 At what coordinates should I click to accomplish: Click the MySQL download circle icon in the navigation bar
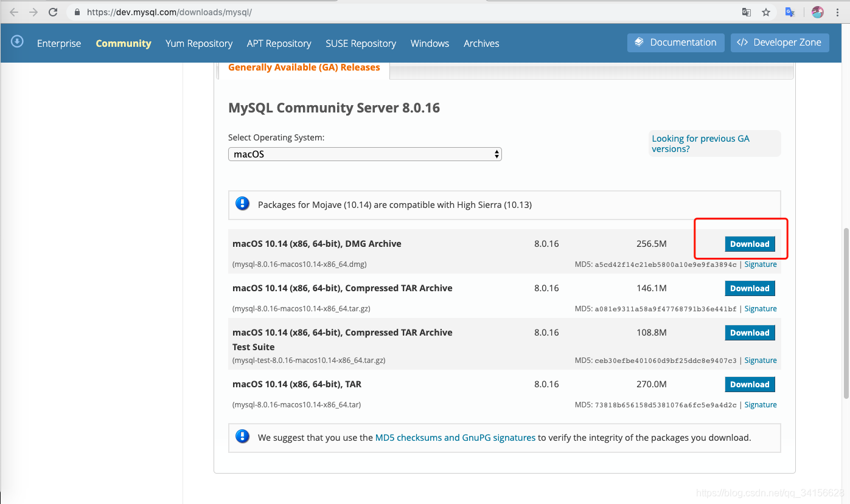tap(17, 41)
